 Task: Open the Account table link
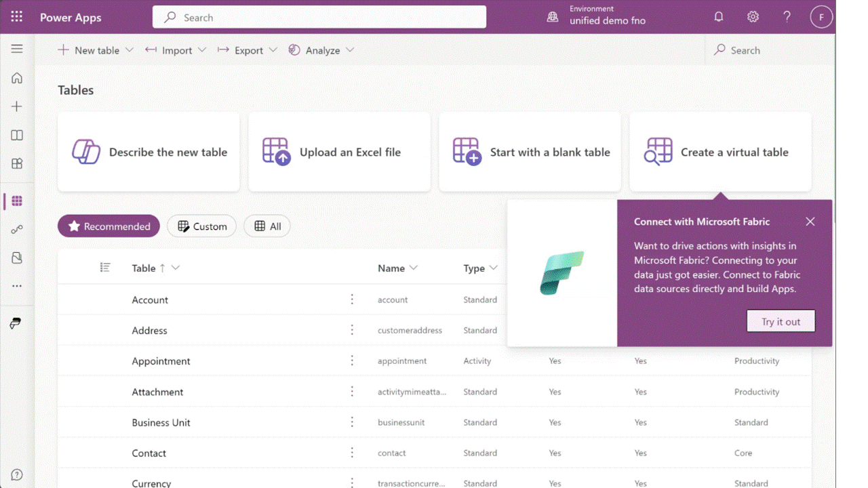150,300
